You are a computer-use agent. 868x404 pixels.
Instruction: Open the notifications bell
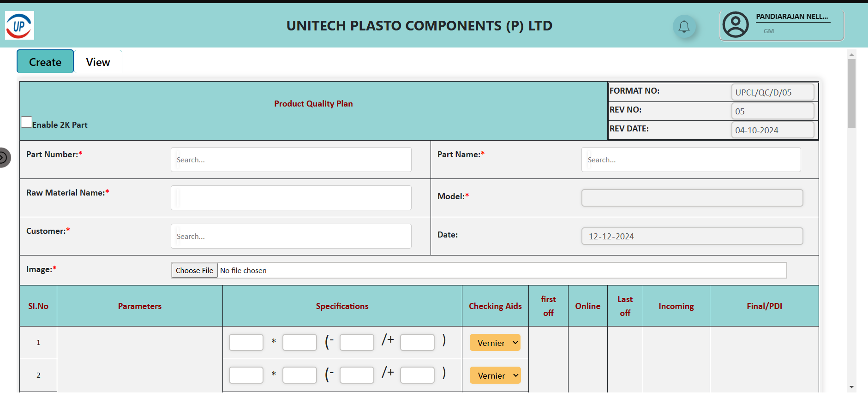(x=684, y=27)
